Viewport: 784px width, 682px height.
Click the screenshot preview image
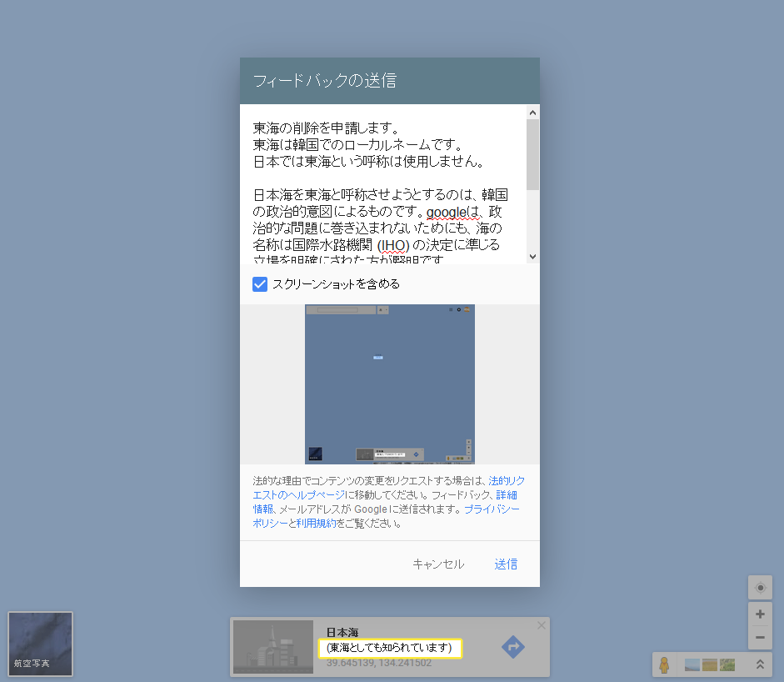[390, 384]
